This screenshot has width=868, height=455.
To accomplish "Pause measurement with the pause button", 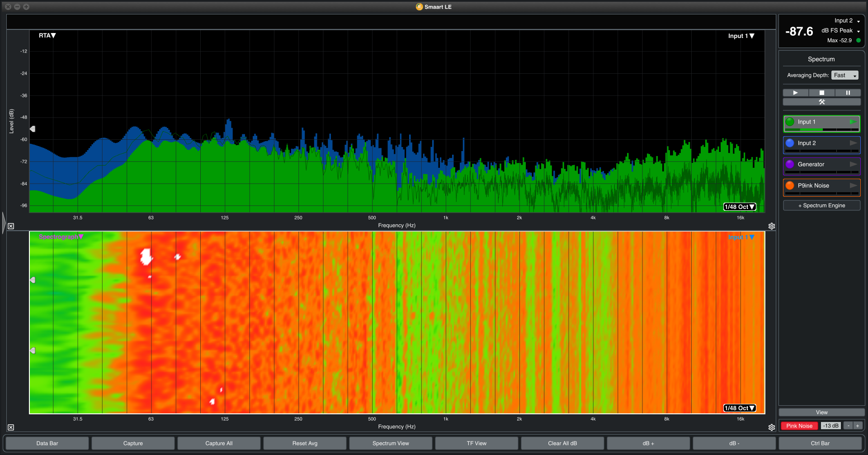I will click(848, 93).
